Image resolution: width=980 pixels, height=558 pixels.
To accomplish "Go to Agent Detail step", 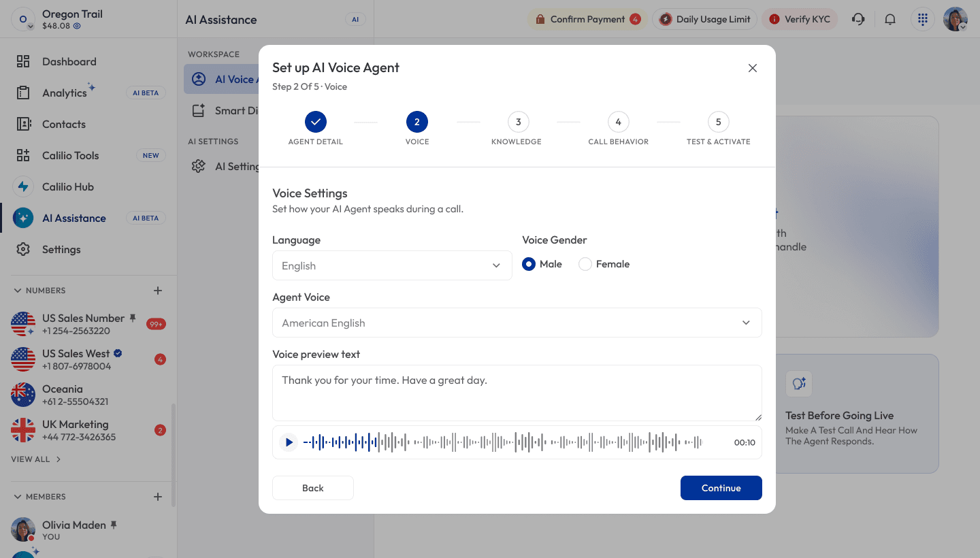I will pyautogui.click(x=316, y=129).
